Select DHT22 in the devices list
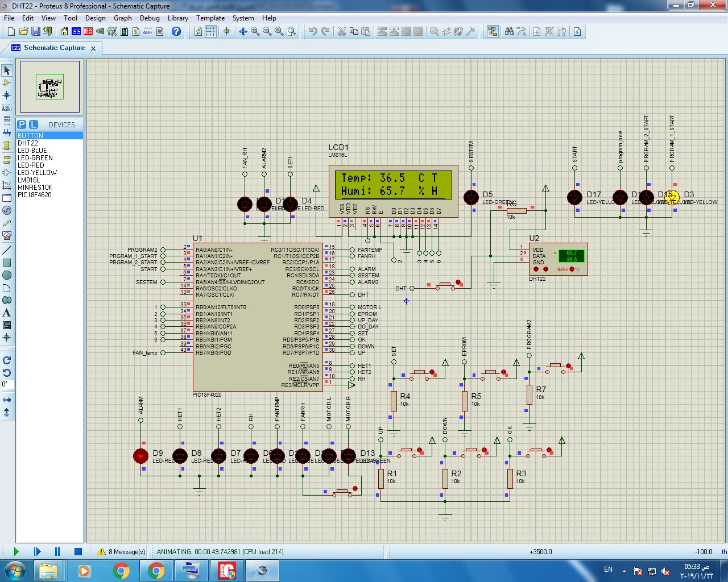Image resolution: width=728 pixels, height=582 pixels. pyautogui.click(x=49, y=143)
